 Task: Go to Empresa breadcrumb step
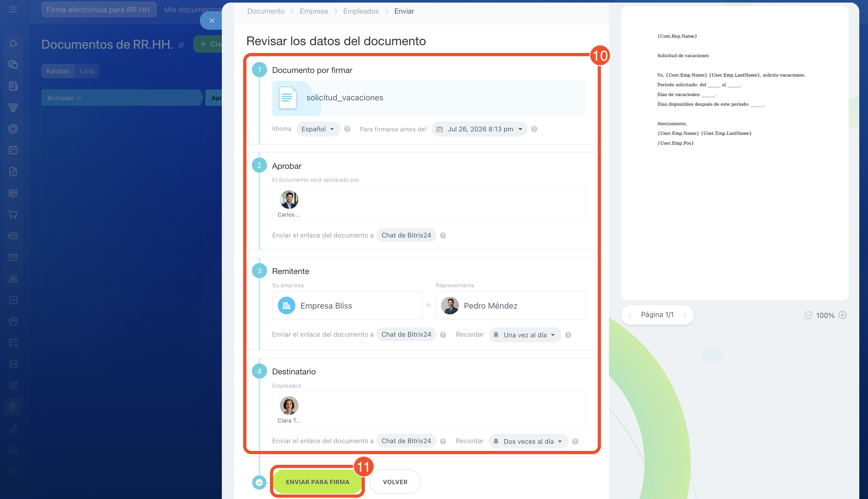coord(313,11)
